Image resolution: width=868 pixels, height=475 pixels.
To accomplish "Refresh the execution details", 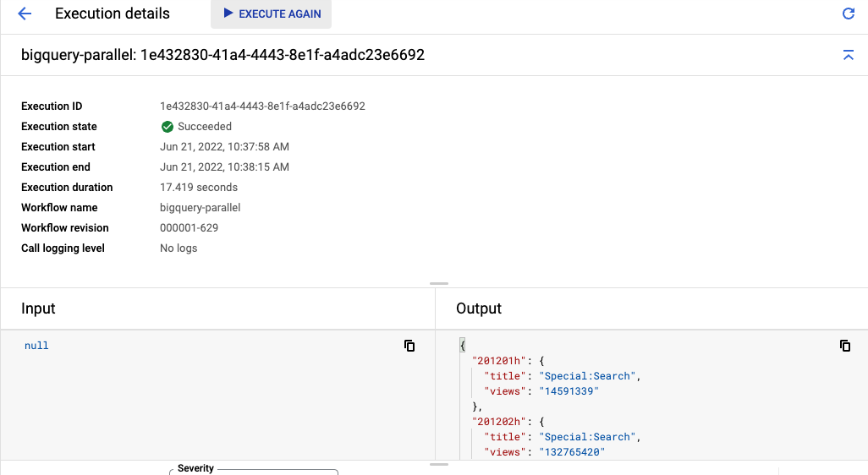I will tap(849, 14).
